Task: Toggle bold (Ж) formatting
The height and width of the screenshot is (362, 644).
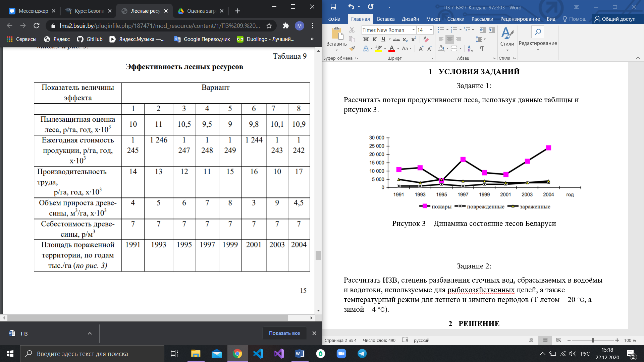Action: pyautogui.click(x=366, y=40)
